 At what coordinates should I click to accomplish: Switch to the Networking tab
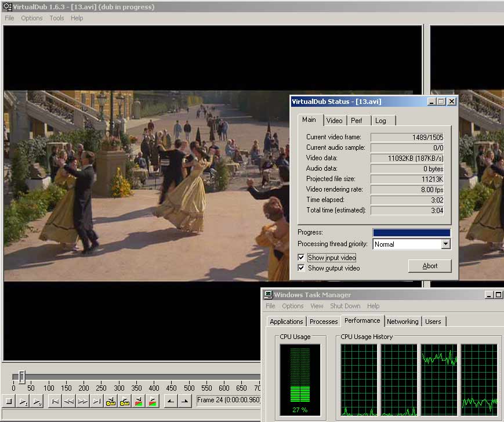pyautogui.click(x=403, y=322)
